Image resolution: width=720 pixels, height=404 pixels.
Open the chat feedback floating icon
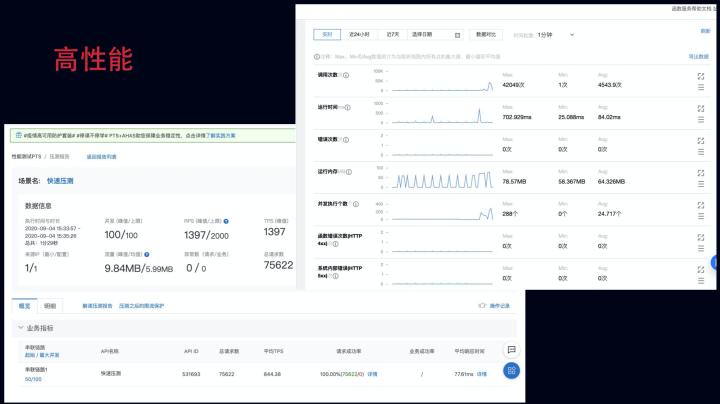click(x=512, y=350)
